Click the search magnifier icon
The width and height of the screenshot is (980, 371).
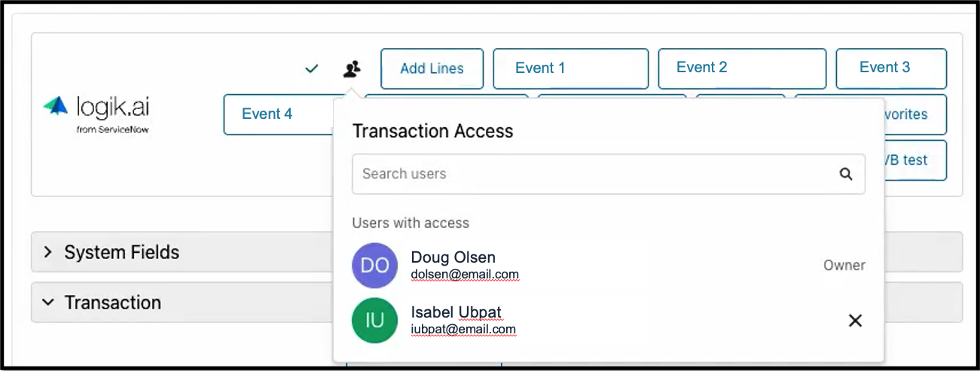846,175
